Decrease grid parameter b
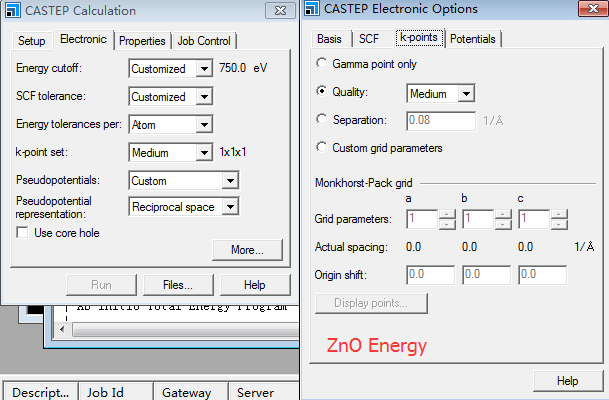This screenshot has width=609, height=400. pos(503,224)
